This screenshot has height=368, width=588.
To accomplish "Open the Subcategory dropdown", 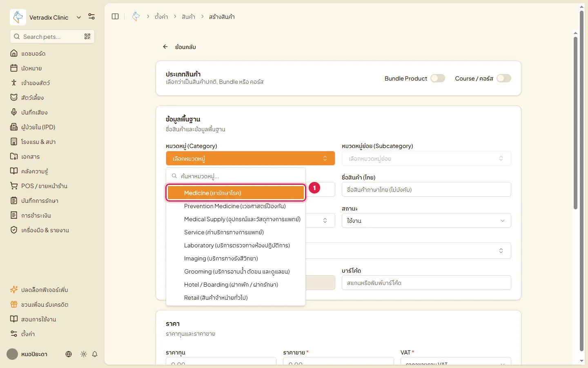I will (x=426, y=158).
